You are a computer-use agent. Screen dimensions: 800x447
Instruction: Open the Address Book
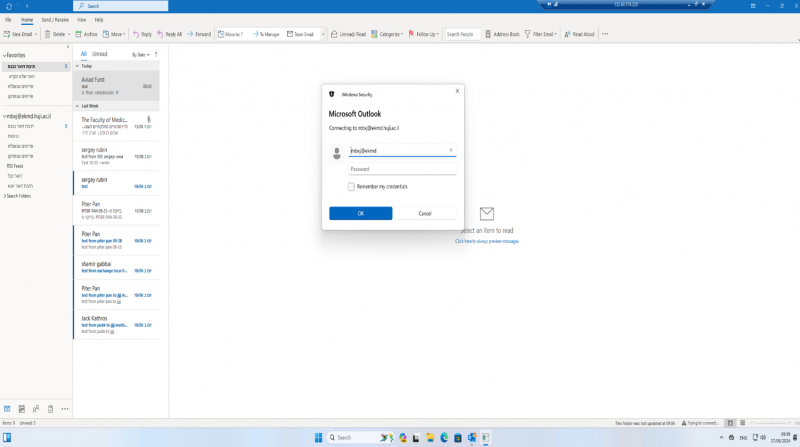tap(502, 34)
